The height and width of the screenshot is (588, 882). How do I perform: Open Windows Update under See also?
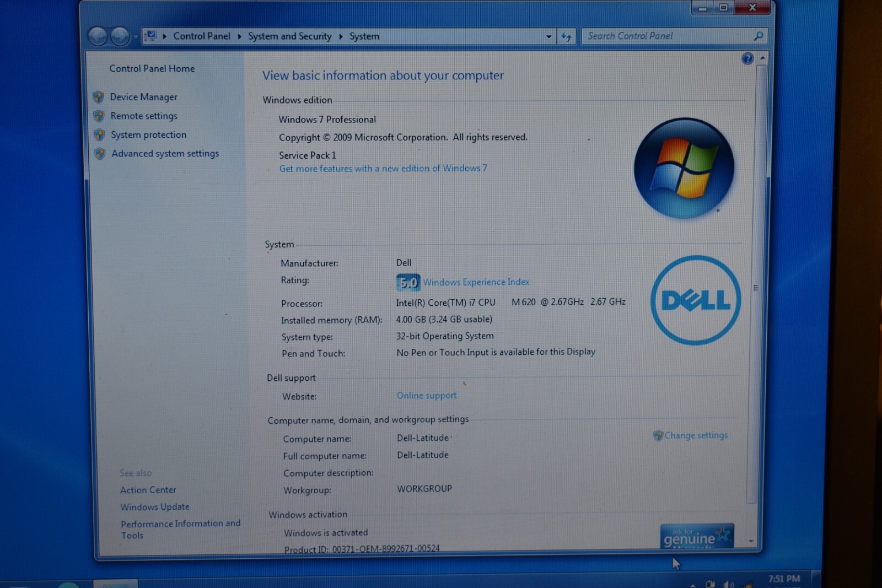[155, 507]
